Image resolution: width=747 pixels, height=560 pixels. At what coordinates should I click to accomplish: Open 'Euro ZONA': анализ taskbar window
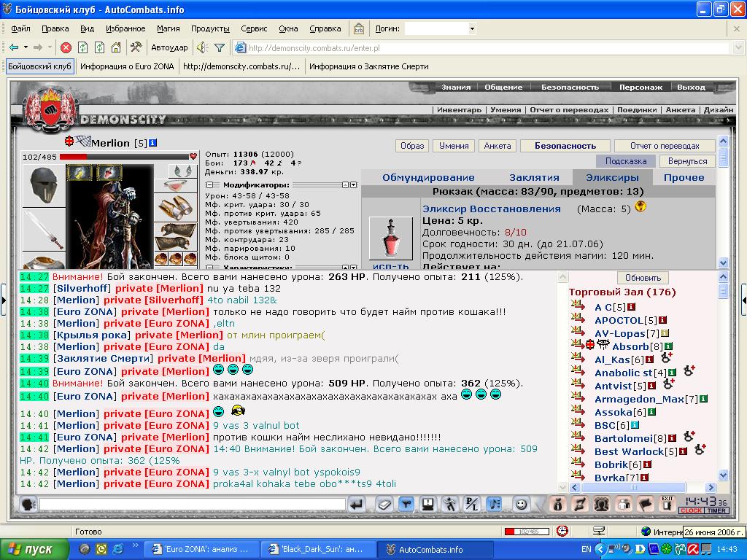coord(201,550)
